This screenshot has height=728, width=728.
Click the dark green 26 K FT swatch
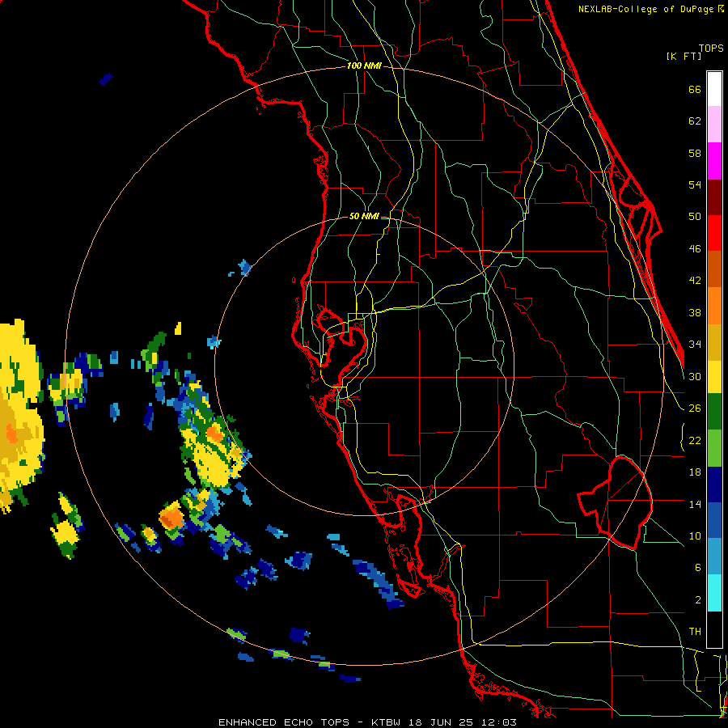click(714, 412)
